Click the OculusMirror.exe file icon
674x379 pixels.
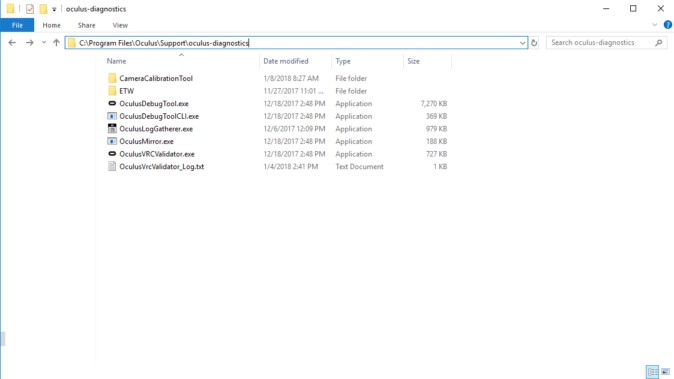coord(112,141)
